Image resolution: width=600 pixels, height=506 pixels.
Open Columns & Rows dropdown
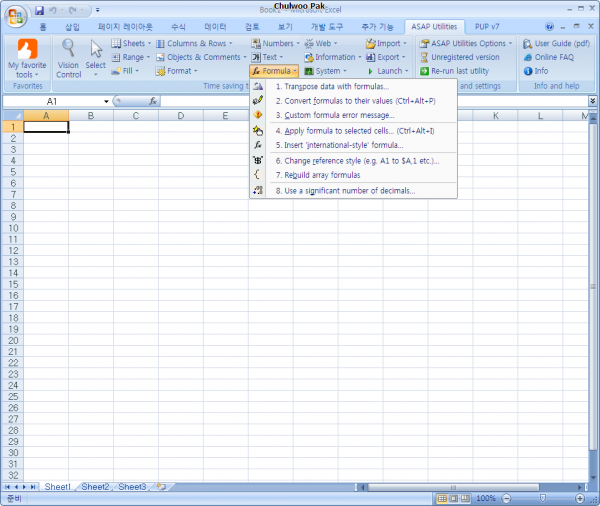pos(194,43)
